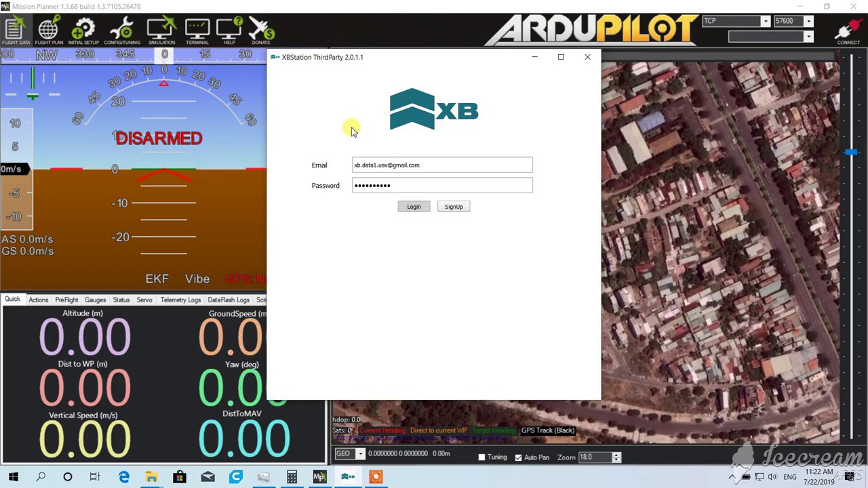Viewport: 868px width, 488px height.
Task: Open Cortana circle on taskbar
Action: pos(68,477)
